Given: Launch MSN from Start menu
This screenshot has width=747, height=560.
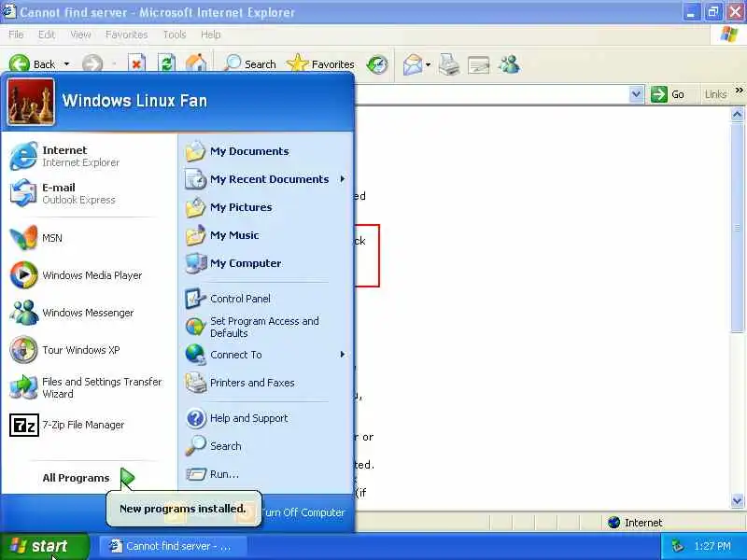Looking at the screenshot, I should point(89,238).
